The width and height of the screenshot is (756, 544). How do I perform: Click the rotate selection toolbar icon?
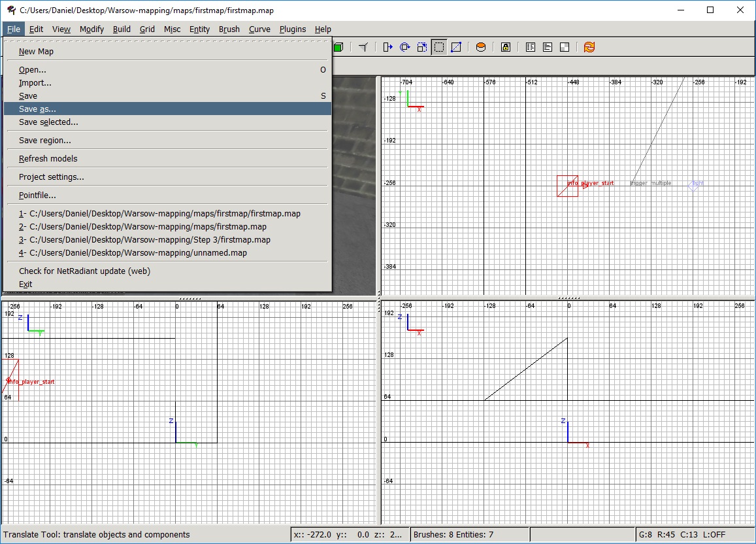pos(405,46)
